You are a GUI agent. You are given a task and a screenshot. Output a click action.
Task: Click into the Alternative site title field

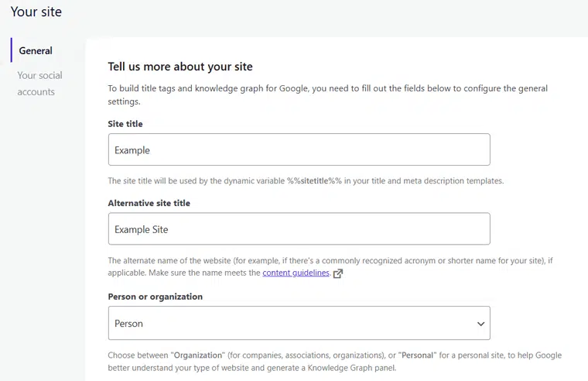[x=299, y=228]
